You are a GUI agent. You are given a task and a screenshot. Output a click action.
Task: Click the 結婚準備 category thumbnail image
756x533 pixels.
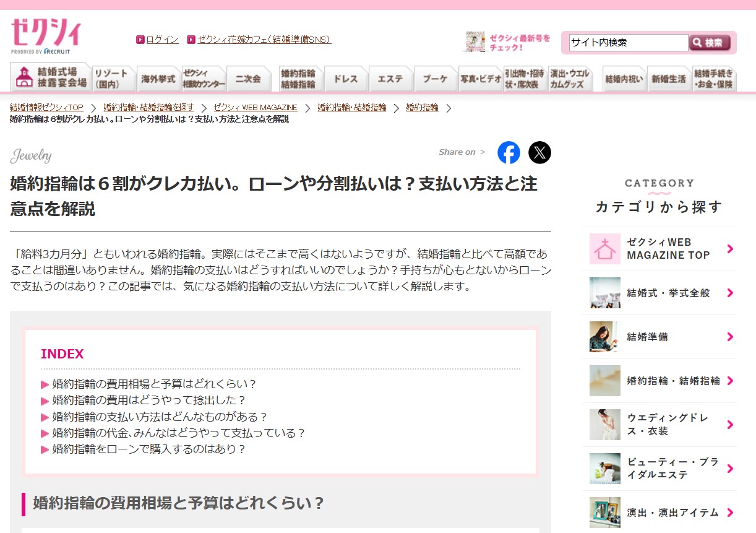[x=604, y=337]
